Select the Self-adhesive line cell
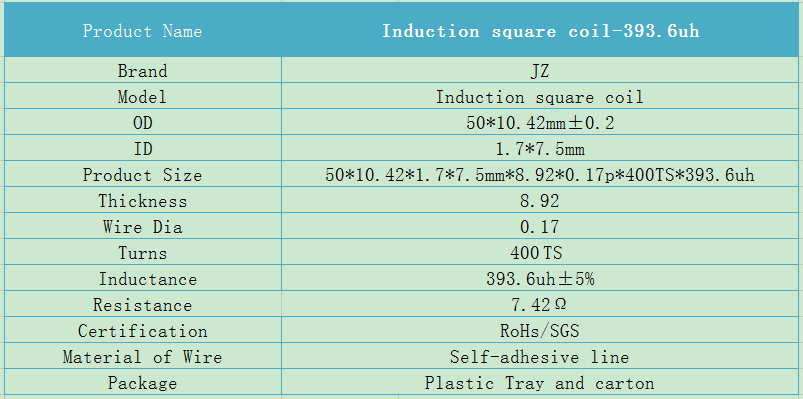The image size is (803, 399). click(542, 356)
